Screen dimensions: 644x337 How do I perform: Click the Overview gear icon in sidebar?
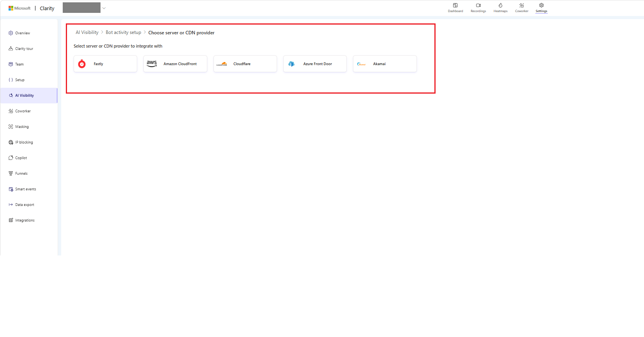pos(11,33)
